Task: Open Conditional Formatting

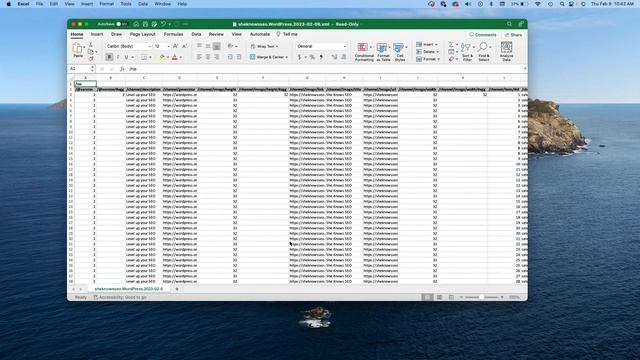Action: coord(364,52)
